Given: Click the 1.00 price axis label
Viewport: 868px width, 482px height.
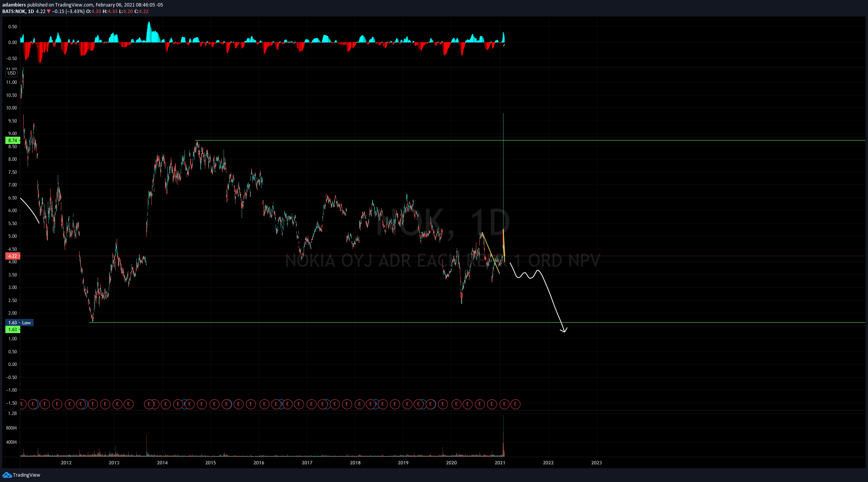Looking at the screenshot, I should coord(13,339).
